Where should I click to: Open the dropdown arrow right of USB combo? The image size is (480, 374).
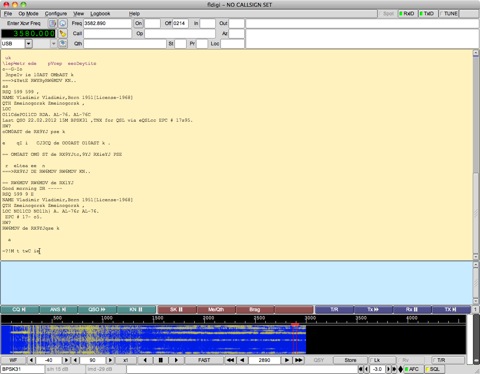tap(53, 43)
